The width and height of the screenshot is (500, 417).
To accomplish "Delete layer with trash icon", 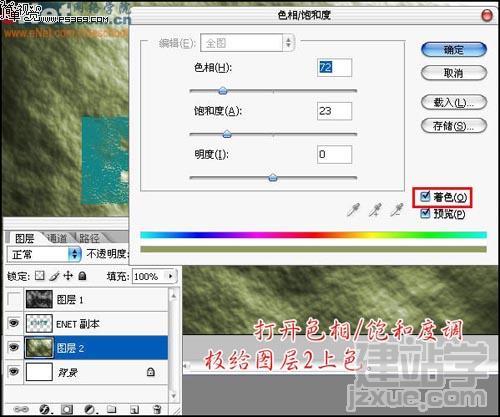I will tap(157, 409).
